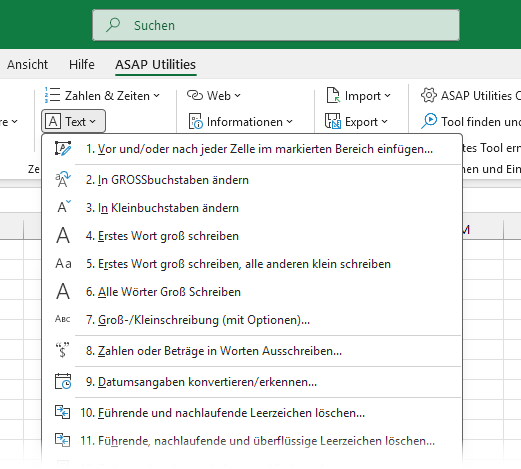Image resolution: width=521 pixels, height=469 pixels.
Task: Click the Export save icon
Action: (333, 121)
